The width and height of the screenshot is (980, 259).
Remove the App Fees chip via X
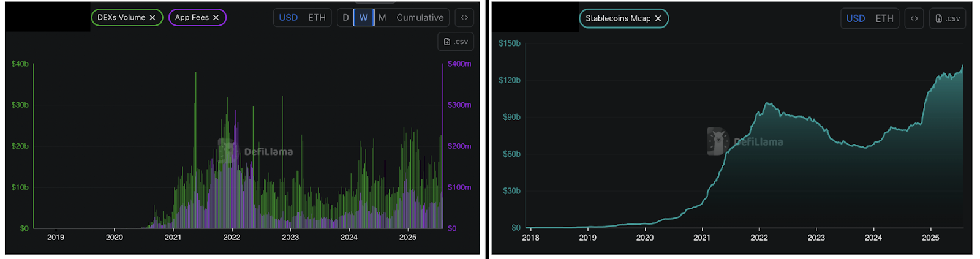(x=216, y=18)
